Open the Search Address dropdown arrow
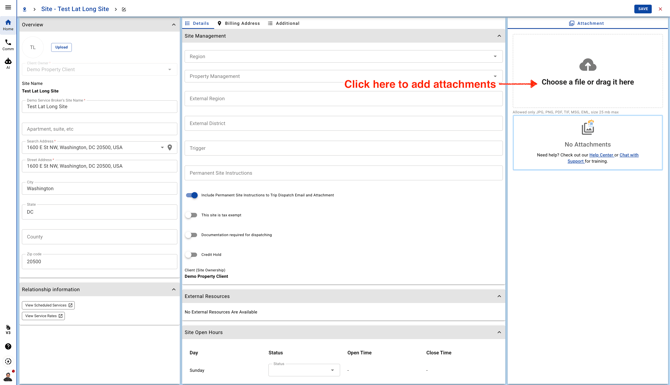Image resolution: width=670 pixels, height=385 pixels. (162, 147)
